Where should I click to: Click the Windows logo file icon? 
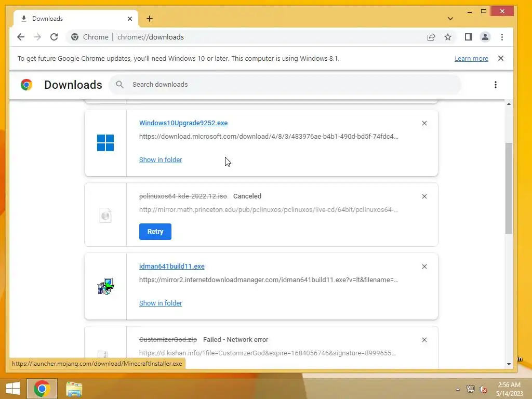pyautogui.click(x=105, y=143)
